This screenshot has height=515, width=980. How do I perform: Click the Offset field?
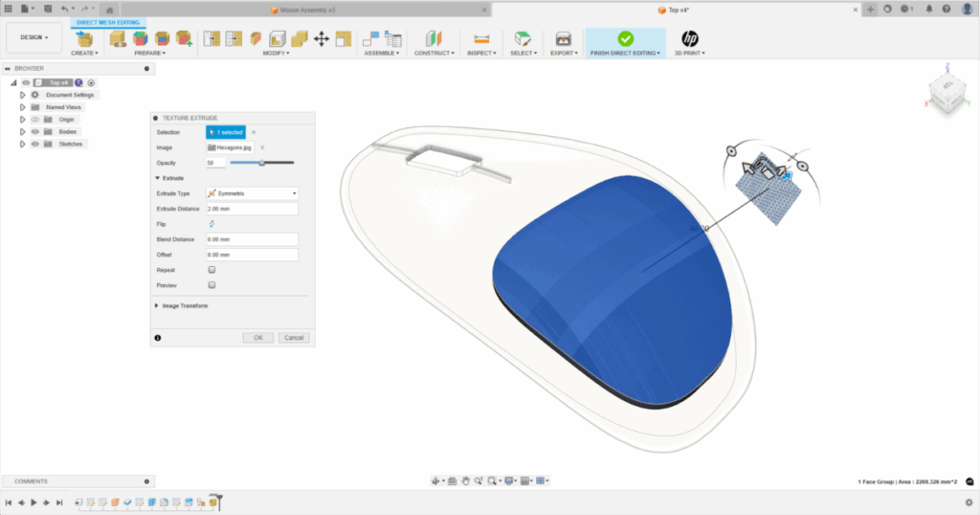(252, 255)
